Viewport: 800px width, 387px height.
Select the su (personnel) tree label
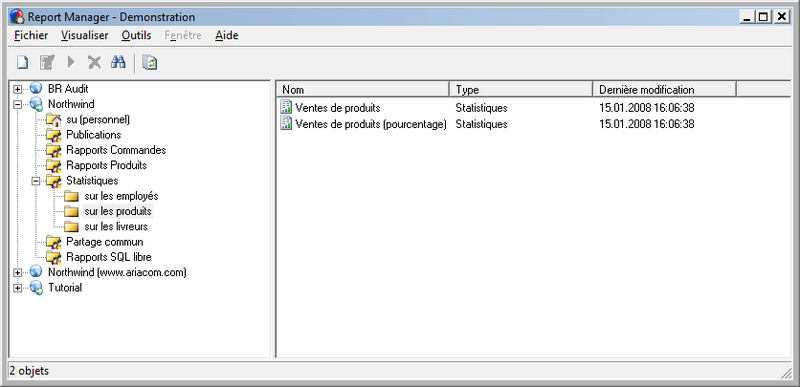pyautogui.click(x=98, y=120)
